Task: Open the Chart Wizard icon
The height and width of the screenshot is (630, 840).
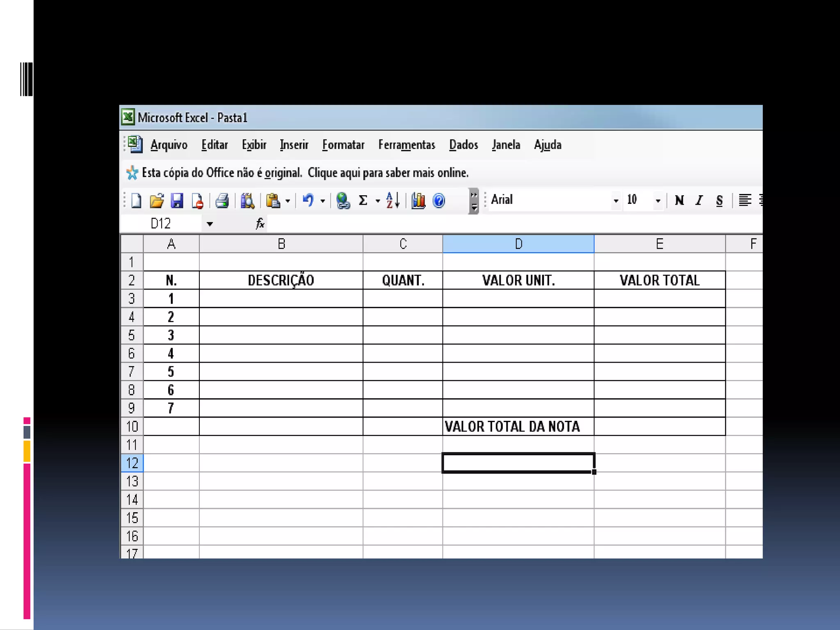Action: click(418, 201)
